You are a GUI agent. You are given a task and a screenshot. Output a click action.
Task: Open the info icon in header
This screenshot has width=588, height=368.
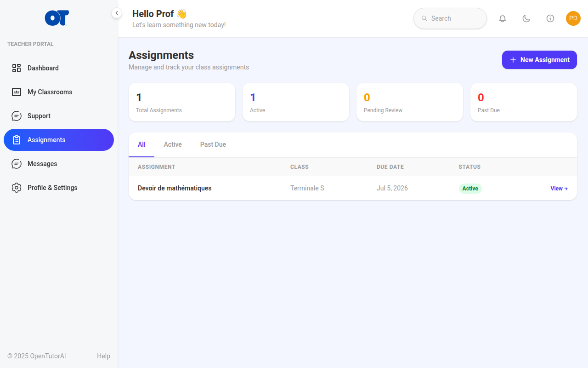[x=550, y=18]
